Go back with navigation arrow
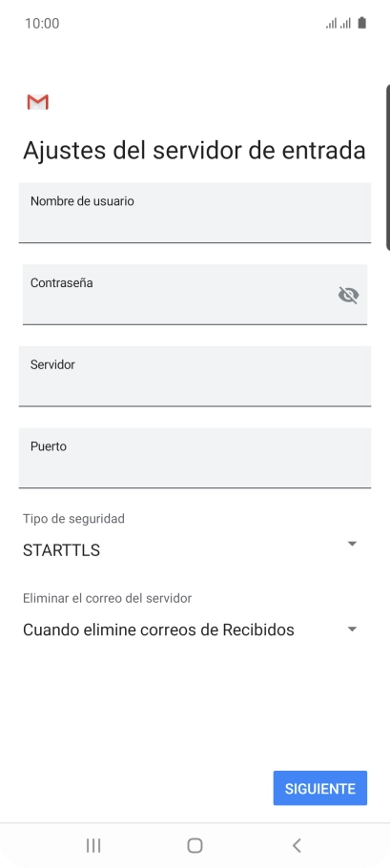 click(297, 845)
